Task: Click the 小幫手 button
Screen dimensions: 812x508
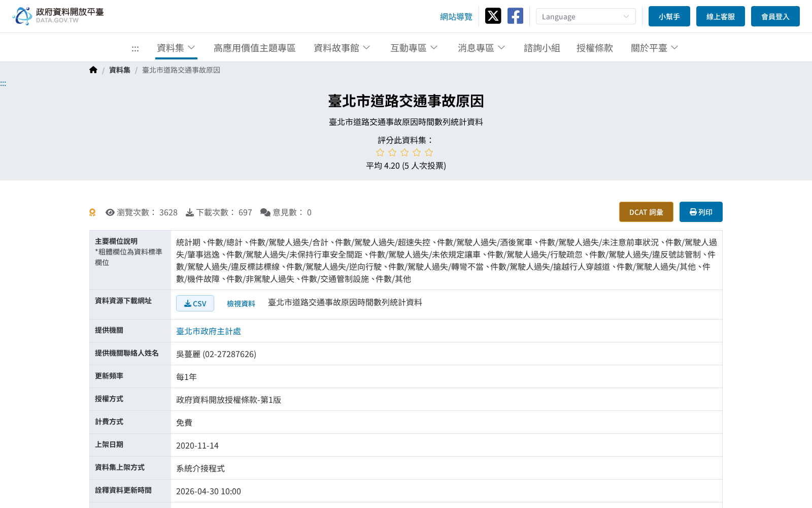Action: pos(669,16)
